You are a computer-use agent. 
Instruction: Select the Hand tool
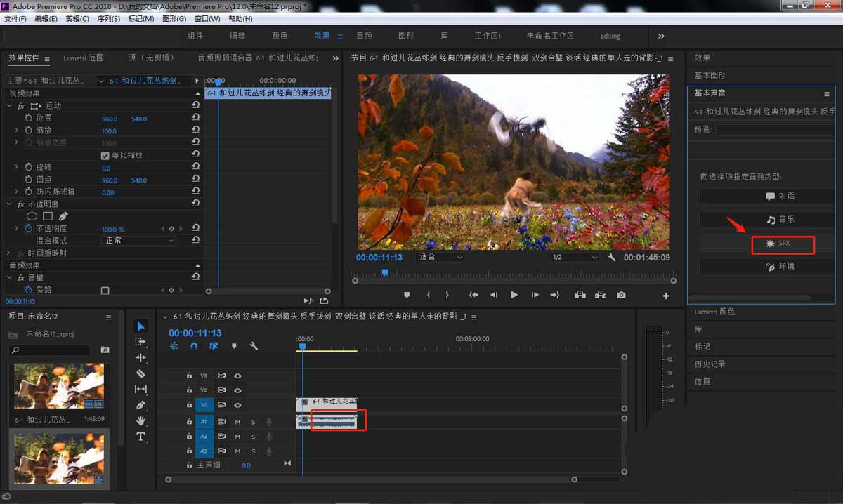pos(140,420)
